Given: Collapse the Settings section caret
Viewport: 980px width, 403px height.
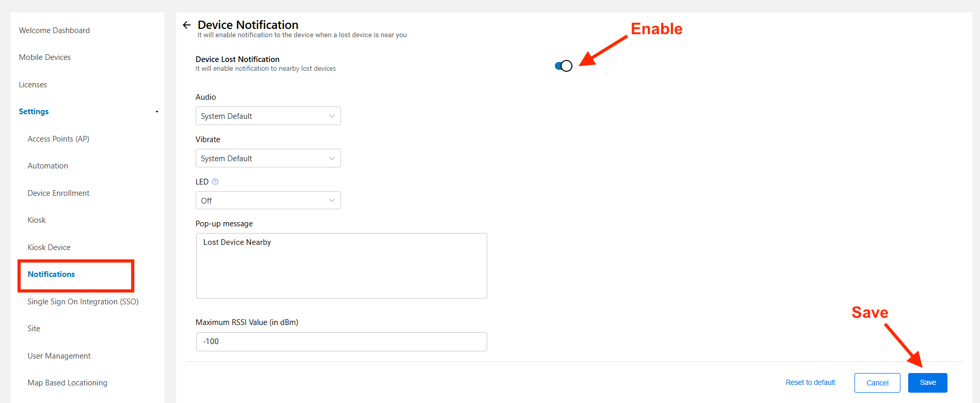Looking at the screenshot, I should (157, 112).
